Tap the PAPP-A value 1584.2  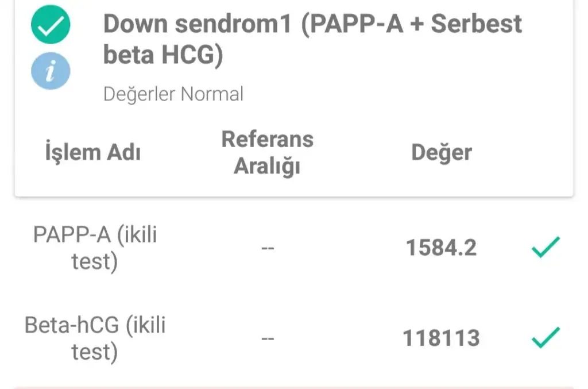coord(441,248)
